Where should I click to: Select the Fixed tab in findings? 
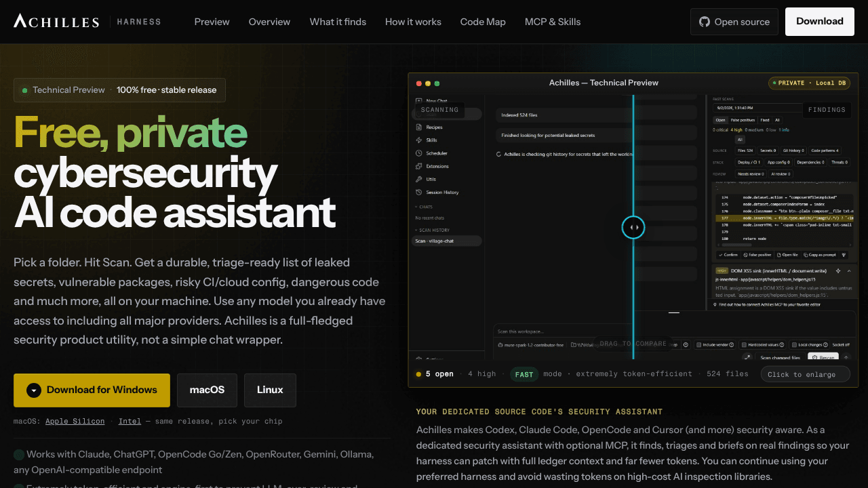[x=764, y=120]
